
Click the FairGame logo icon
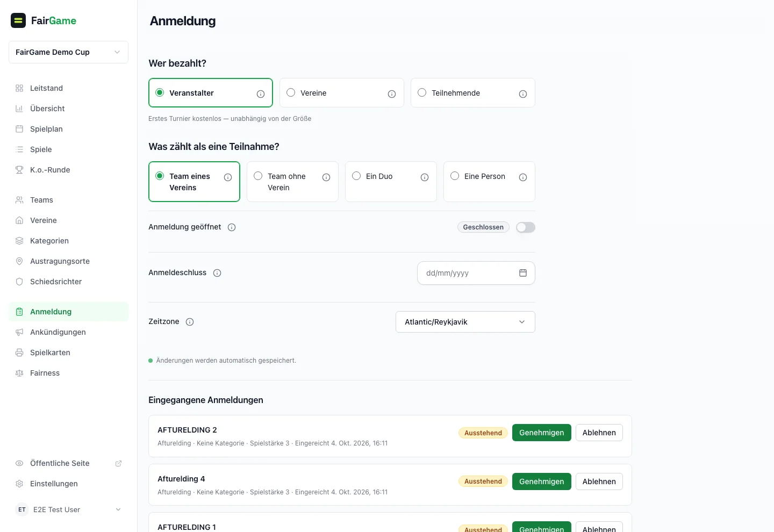pos(18,20)
